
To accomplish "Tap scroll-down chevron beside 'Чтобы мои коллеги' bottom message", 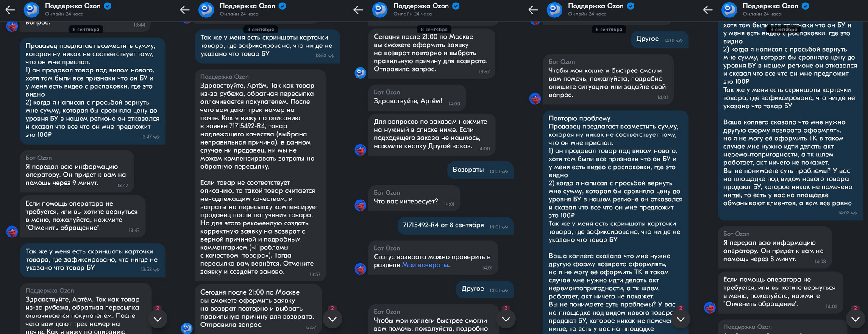I will (506, 319).
